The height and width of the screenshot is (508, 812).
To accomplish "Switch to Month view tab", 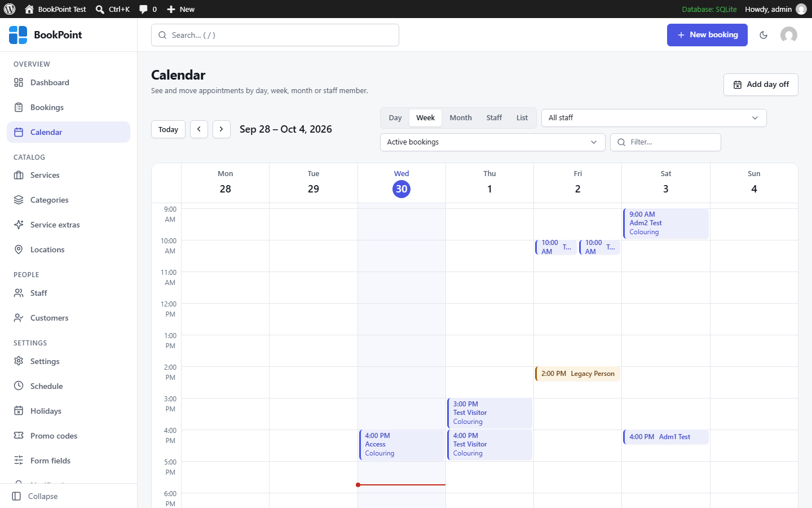I will 461,118.
